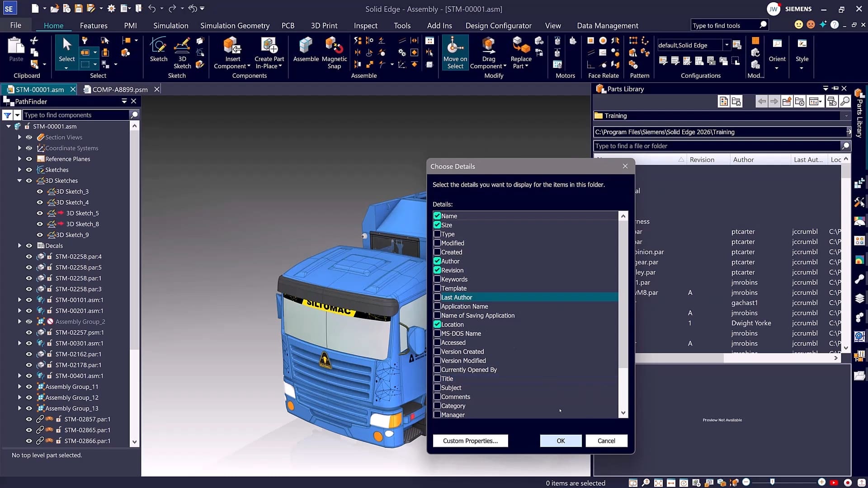
Task: Click the Assemble tool icon
Action: (306, 46)
